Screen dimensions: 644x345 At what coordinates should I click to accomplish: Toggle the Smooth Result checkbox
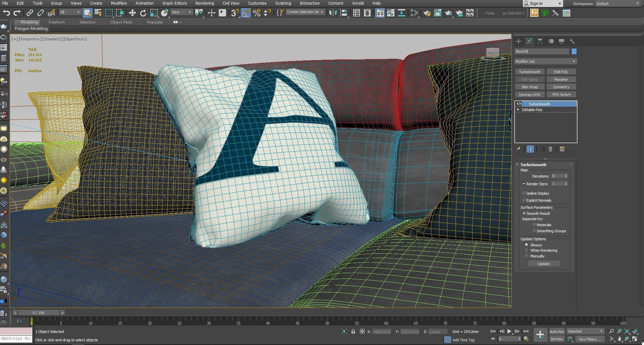click(524, 213)
